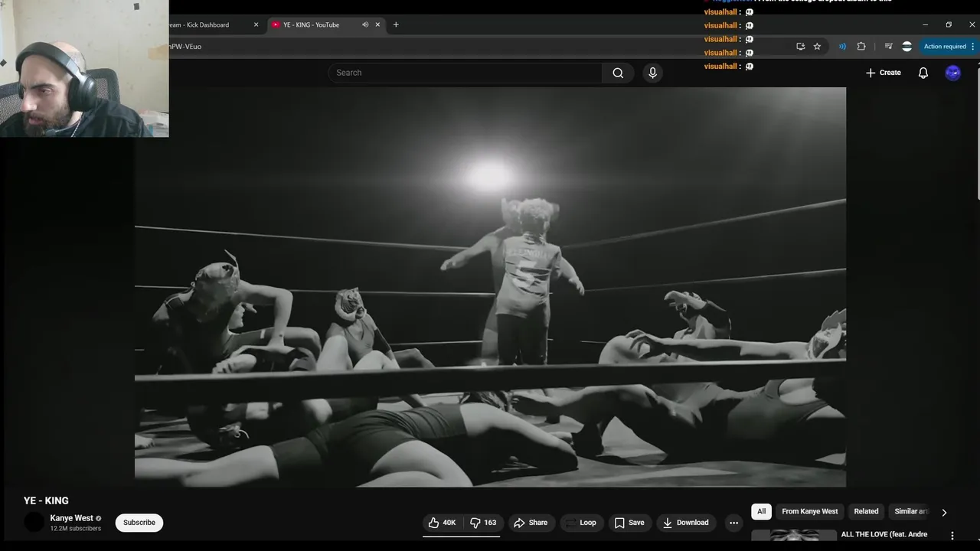Screen dimensions: 980x551
Task: Click the 12.2M subscribers text
Action: pyautogui.click(x=76, y=529)
